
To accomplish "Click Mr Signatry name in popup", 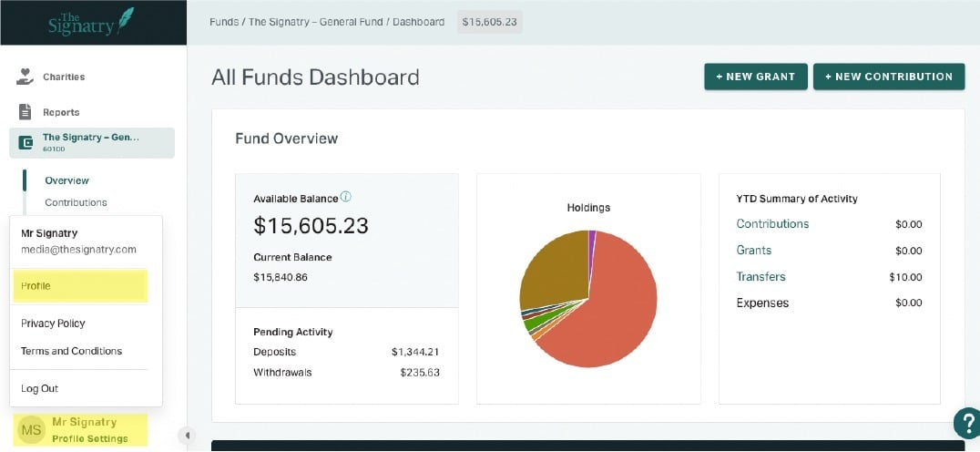I will coord(49,233).
